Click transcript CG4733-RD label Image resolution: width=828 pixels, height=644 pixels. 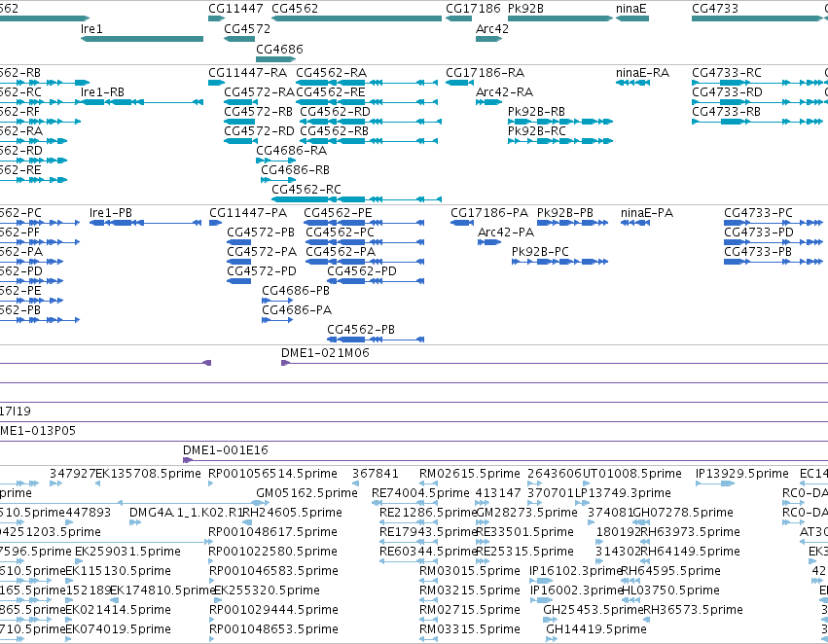click(x=727, y=91)
